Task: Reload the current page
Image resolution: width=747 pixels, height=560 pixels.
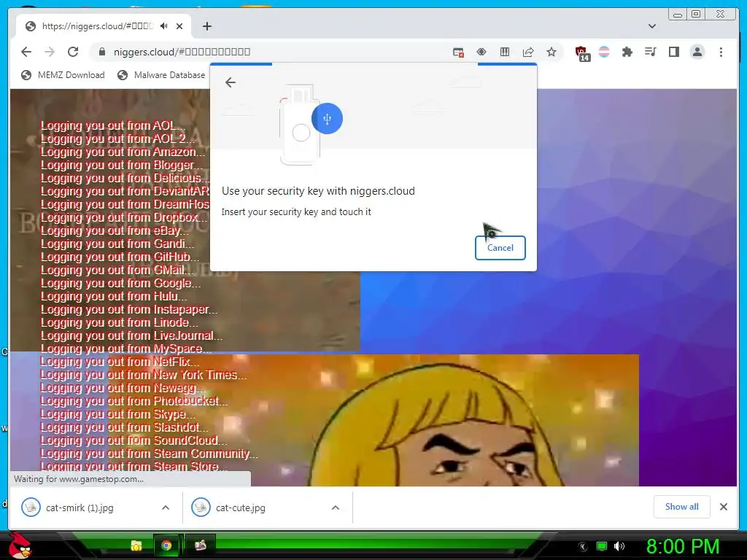Action: coord(73,52)
